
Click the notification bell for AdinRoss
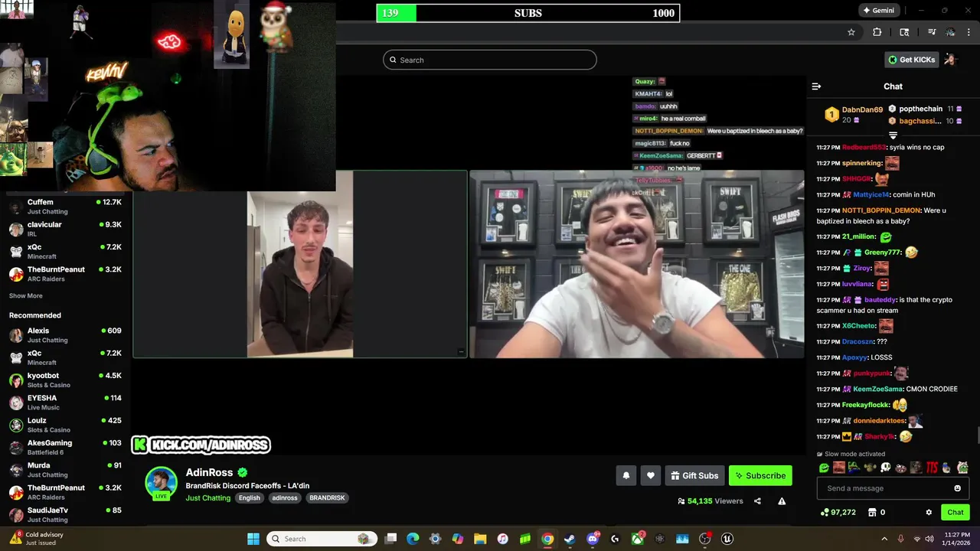pos(626,475)
